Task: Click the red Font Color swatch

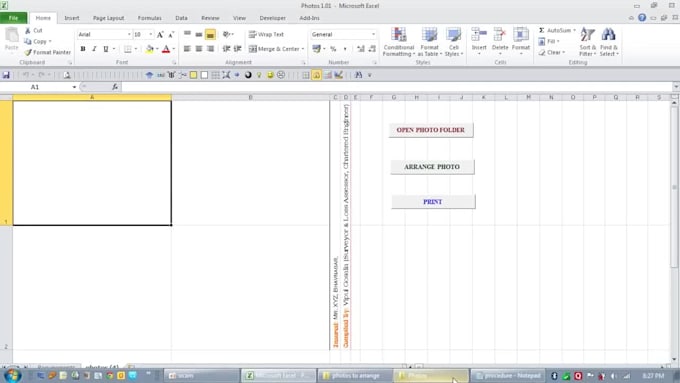Action: pos(166,49)
